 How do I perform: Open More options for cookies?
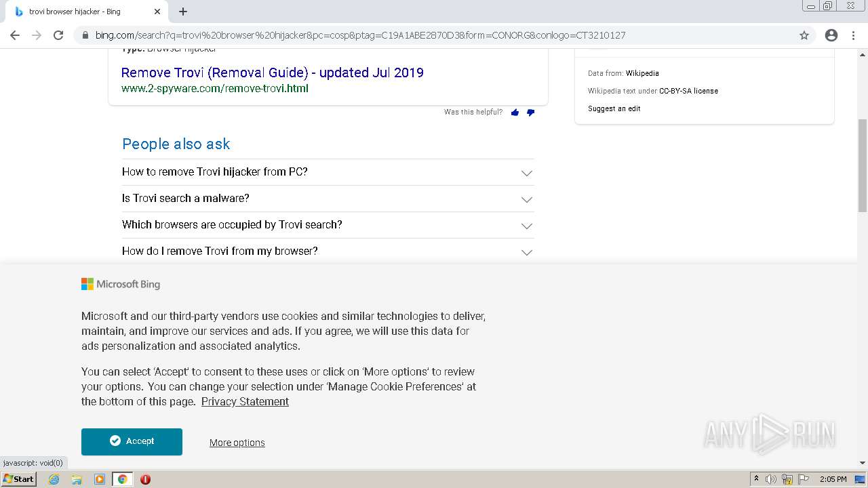click(x=237, y=443)
